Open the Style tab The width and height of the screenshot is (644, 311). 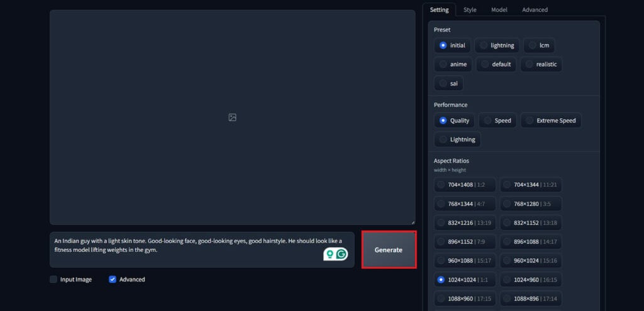pyautogui.click(x=470, y=10)
